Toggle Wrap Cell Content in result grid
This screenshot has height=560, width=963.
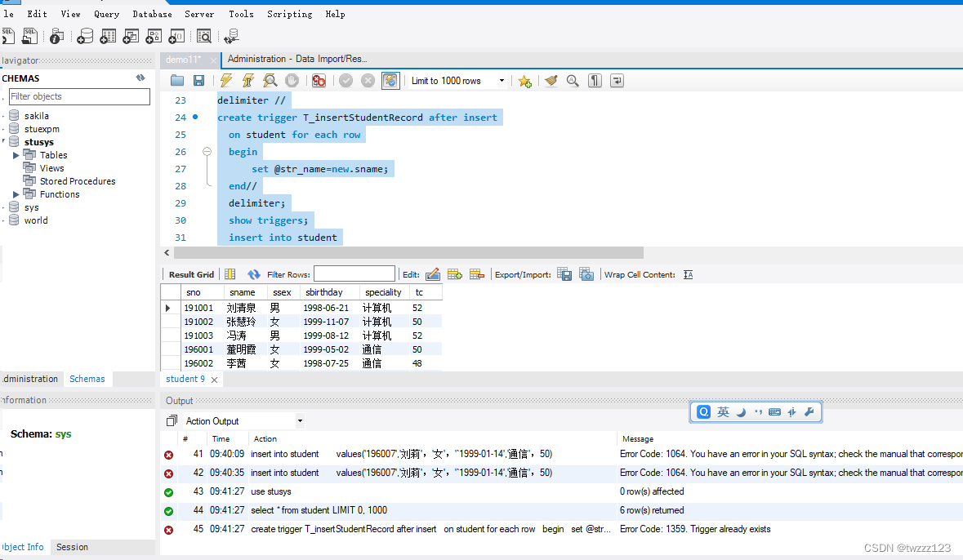click(689, 274)
